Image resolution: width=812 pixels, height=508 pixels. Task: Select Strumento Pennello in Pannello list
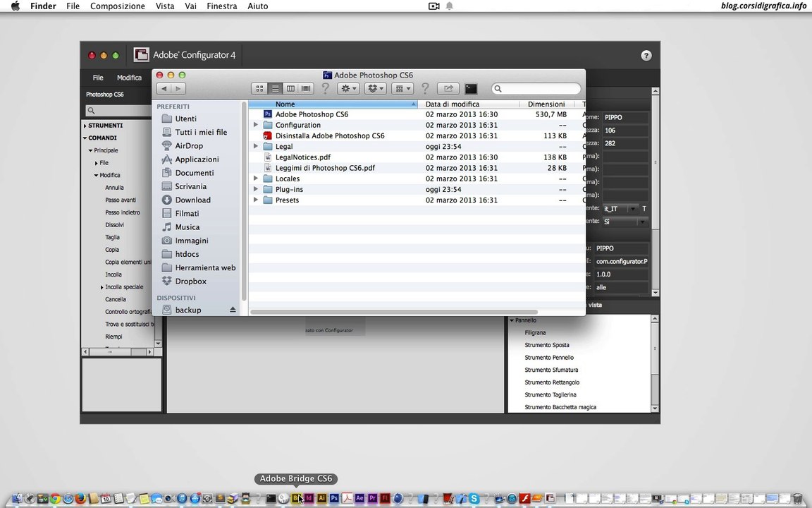pos(549,357)
